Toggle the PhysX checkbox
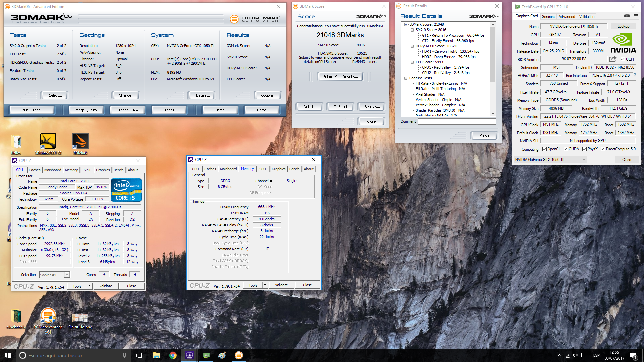644x362 pixels. (584, 149)
